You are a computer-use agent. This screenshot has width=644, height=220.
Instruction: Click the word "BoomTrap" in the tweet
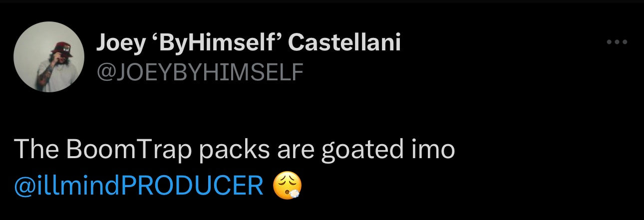(x=128, y=150)
